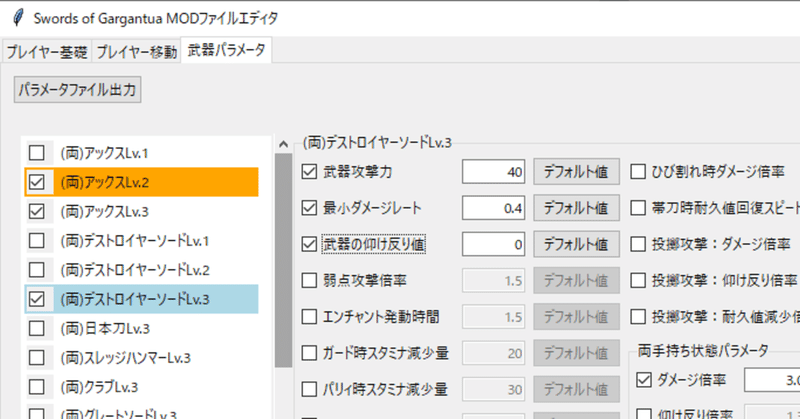Click the 武器攻撃力 value field showing 40
The height and width of the screenshot is (419, 800).
pos(493,171)
